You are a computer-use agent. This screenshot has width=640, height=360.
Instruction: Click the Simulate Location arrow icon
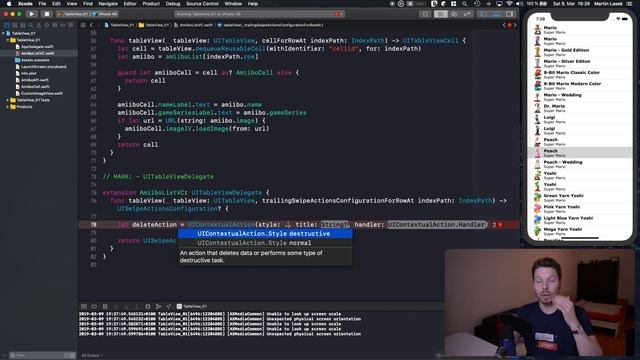169,307
